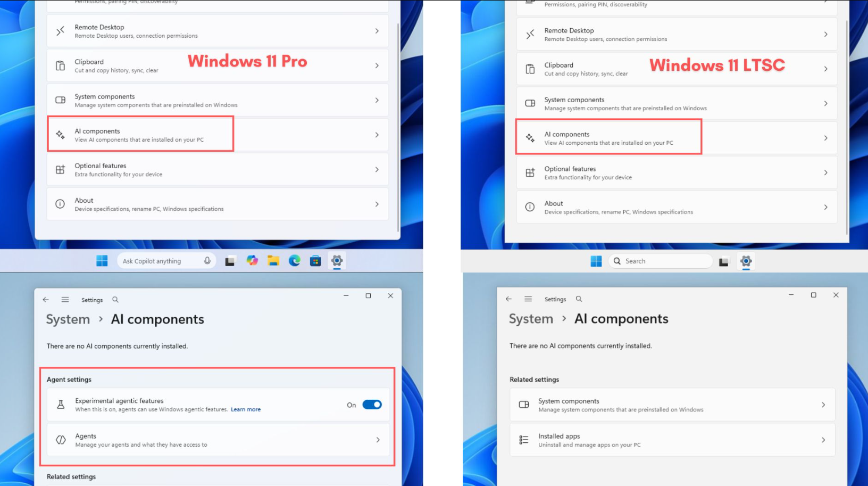This screenshot has width=868, height=486.
Task: Click System components title in Windows 11 Pro list
Action: tap(105, 96)
